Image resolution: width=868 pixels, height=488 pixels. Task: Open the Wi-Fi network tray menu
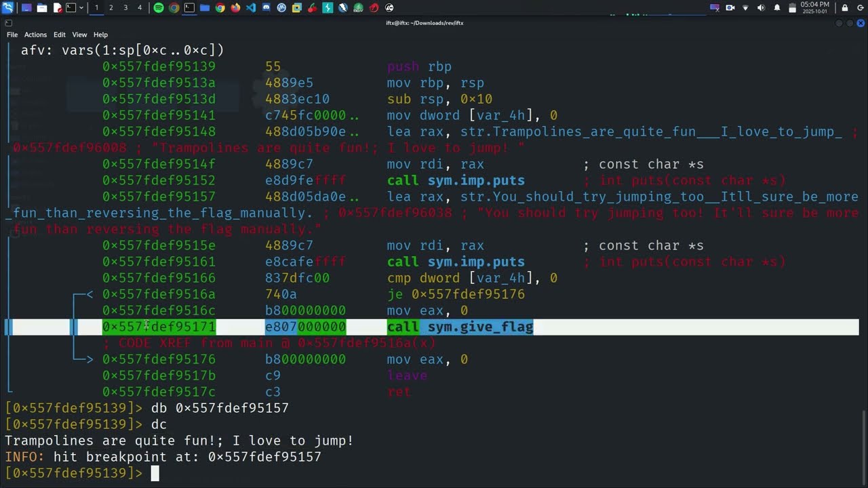tap(746, 8)
